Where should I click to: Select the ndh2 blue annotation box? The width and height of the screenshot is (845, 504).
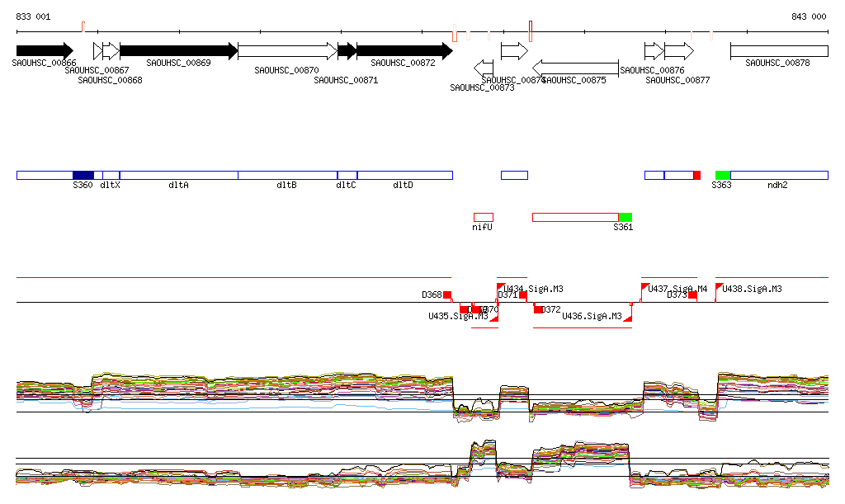tap(779, 175)
